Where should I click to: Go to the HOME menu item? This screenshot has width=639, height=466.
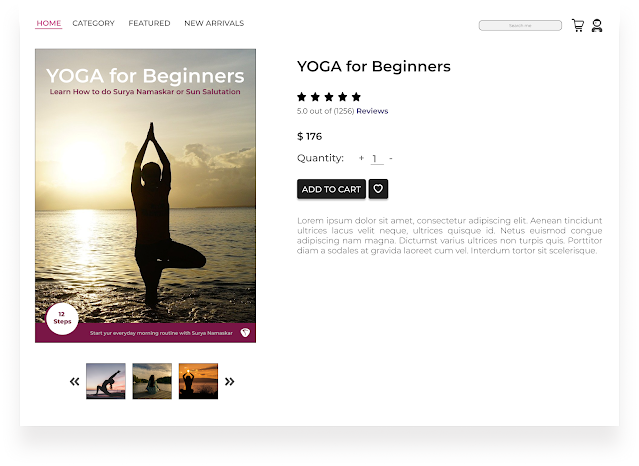click(x=48, y=23)
